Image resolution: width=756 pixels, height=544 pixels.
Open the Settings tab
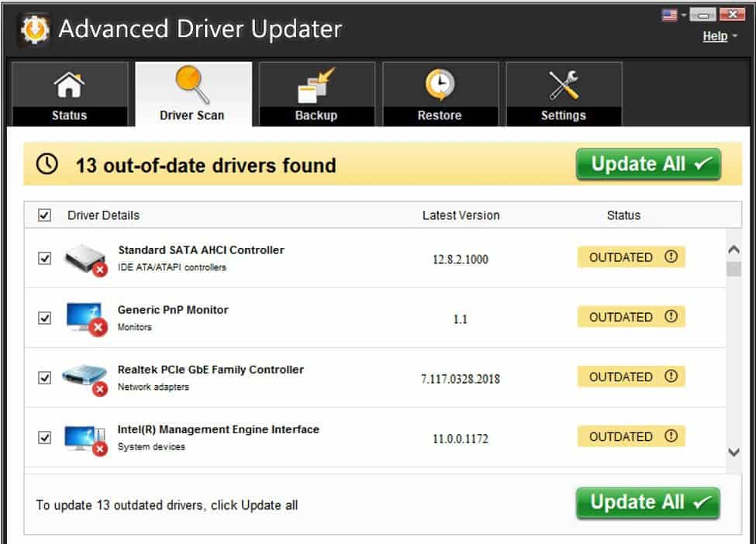tap(563, 95)
